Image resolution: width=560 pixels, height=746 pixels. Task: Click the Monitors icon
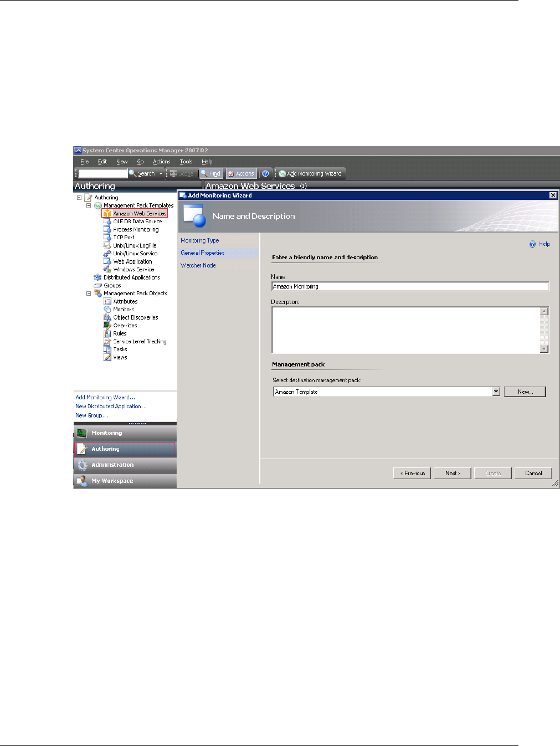click(107, 310)
